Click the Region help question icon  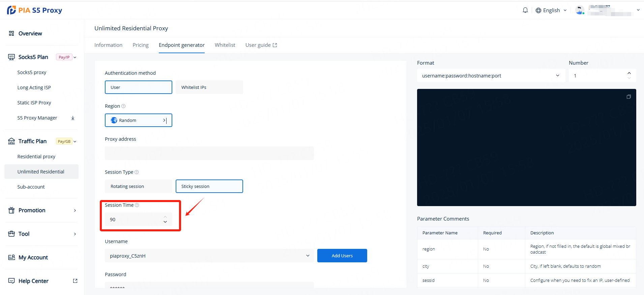click(123, 106)
